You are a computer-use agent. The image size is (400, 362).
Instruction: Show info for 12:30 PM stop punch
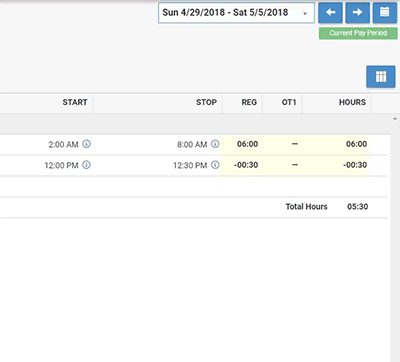215,165
